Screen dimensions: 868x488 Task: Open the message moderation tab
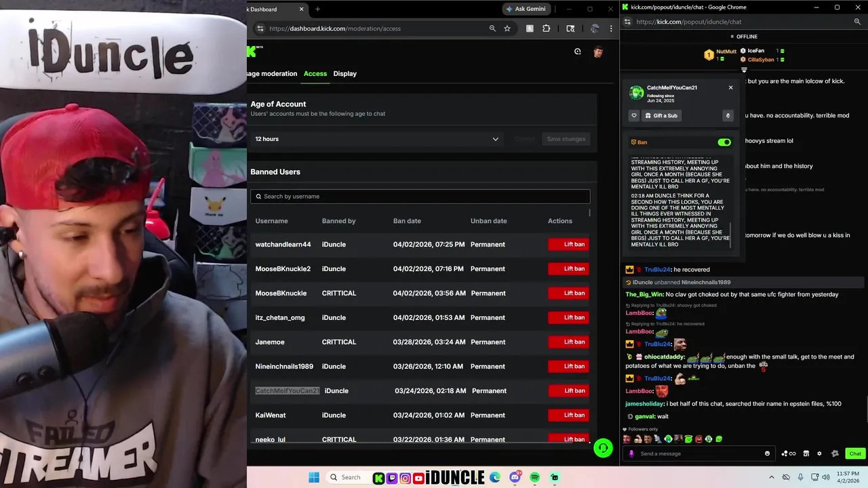273,73
